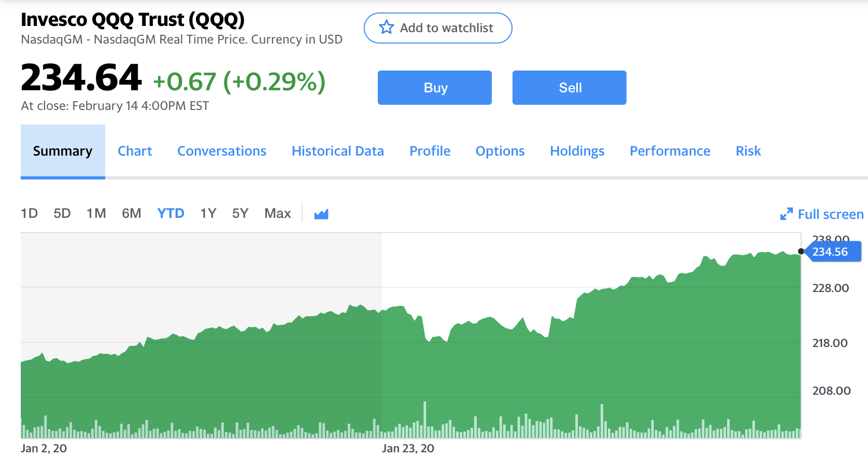Switch to the Conversations tab

click(x=222, y=151)
